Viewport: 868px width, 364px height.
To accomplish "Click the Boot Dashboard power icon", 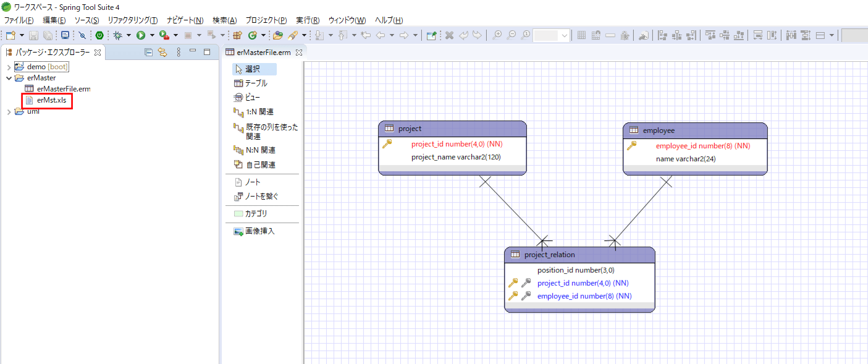I will tap(99, 35).
